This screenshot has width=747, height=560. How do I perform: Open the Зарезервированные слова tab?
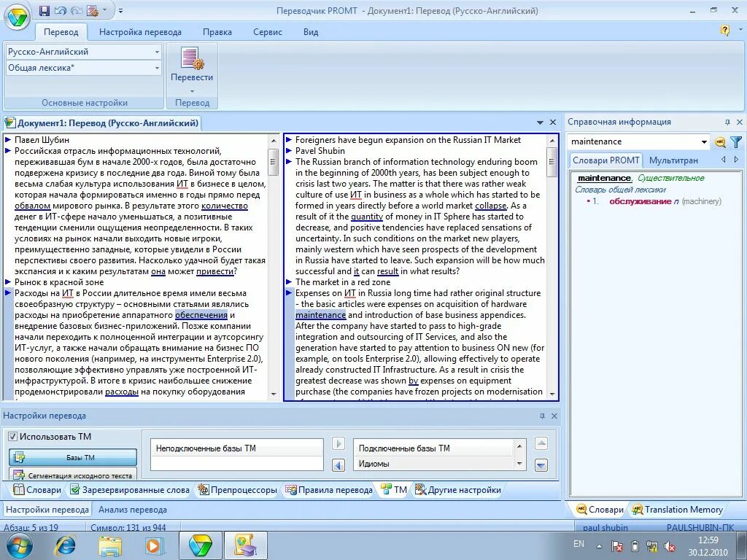pyautogui.click(x=130, y=489)
